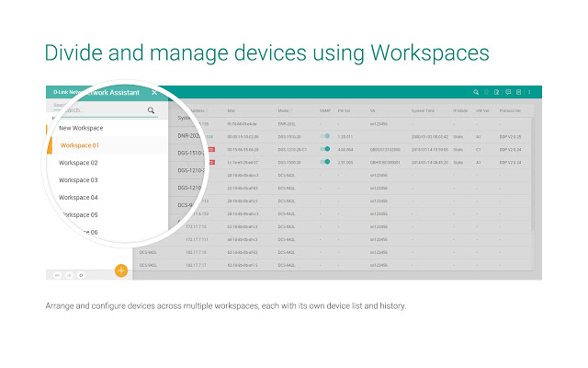The width and height of the screenshot is (588, 368).
Task: Open the chat message icon in toolbar
Action: (x=507, y=92)
